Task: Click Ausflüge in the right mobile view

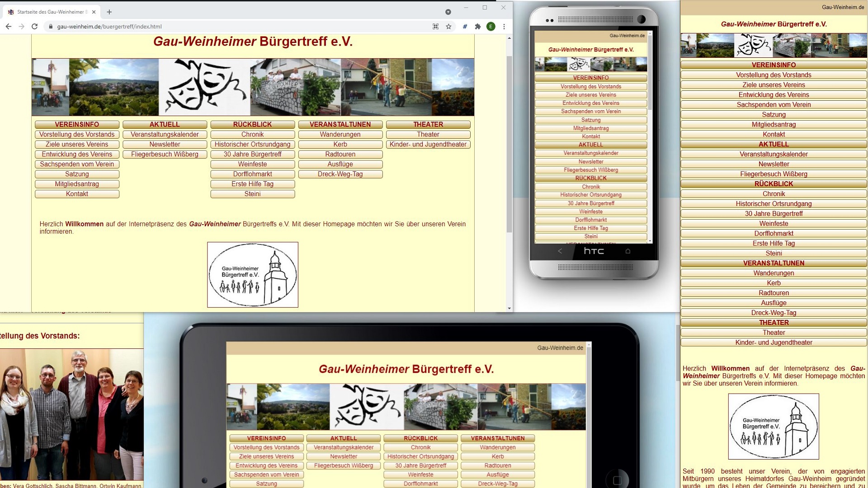Action: coord(774,303)
